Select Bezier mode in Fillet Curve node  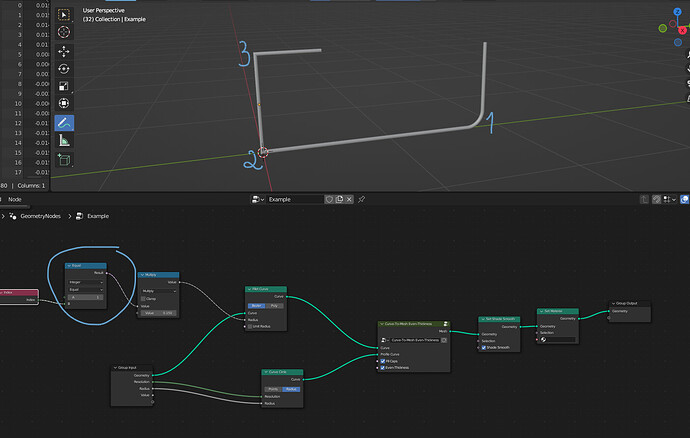click(257, 305)
